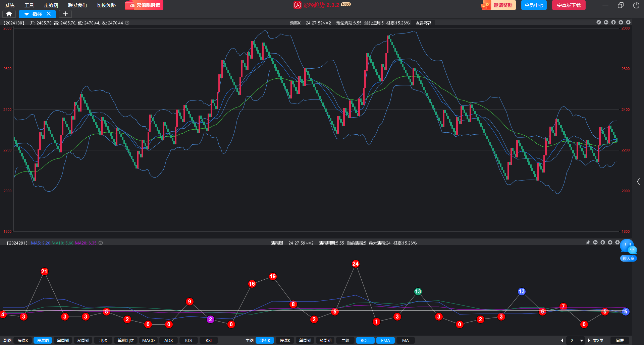Image resolution: width=644 pixels, height=345 pixels.
Task: Click the pencil draw icon in main chart
Action: click(599, 22)
